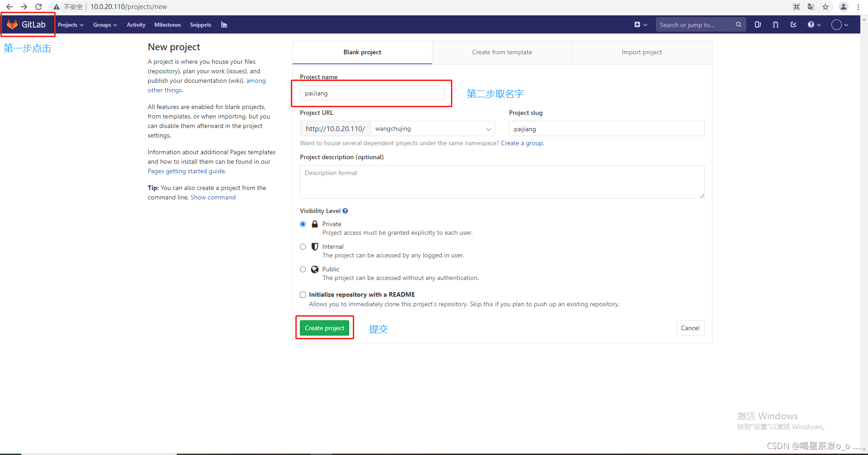Open the Merge requests icon

tap(776, 25)
